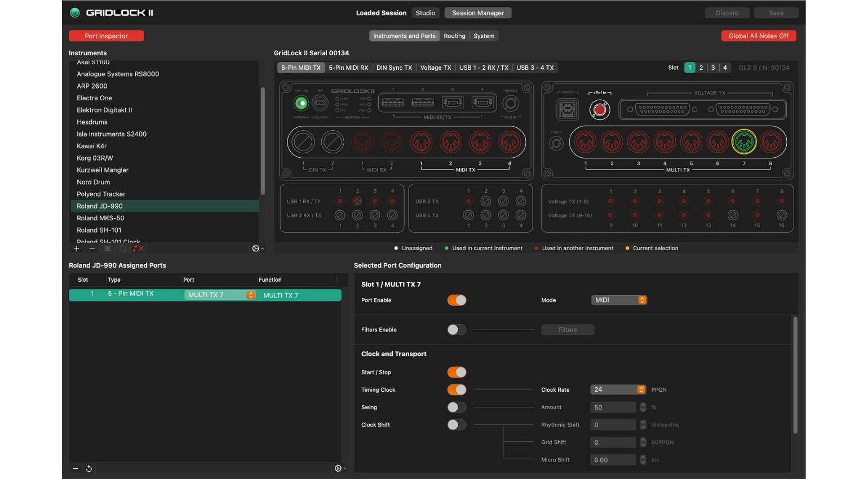Switch to the Routing tab
This screenshot has height=479, width=868.
[x=454, y=36]
